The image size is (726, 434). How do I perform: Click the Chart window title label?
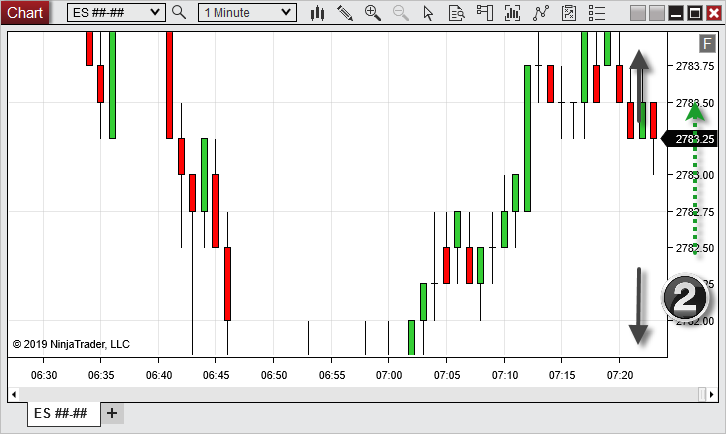click(25, 13)
